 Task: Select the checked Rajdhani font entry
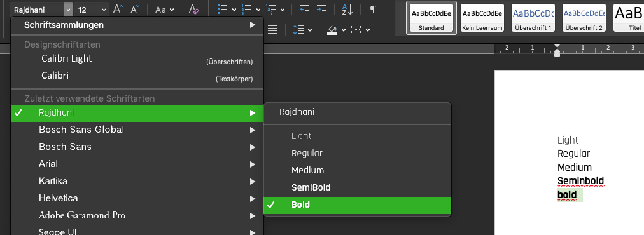(137, 113)
